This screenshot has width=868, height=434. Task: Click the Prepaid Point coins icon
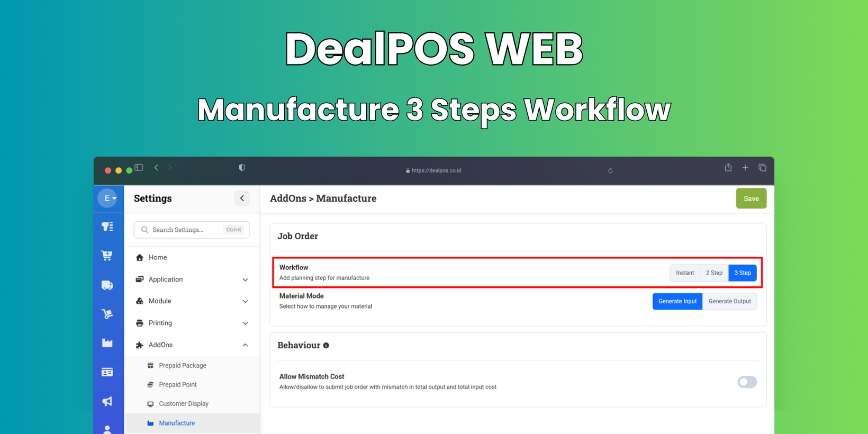(150, 384)
